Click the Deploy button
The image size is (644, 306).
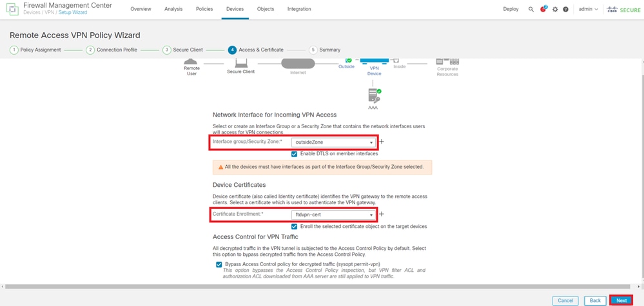coord(511,9)
